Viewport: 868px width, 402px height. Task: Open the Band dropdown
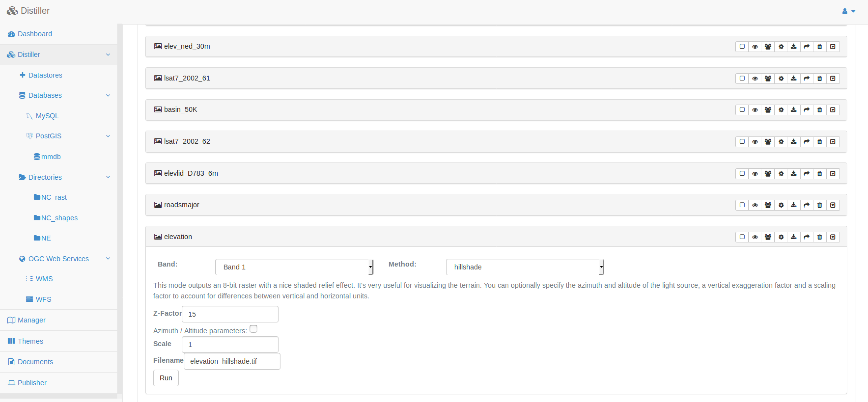pyautogui.click(x=294, y=267)
